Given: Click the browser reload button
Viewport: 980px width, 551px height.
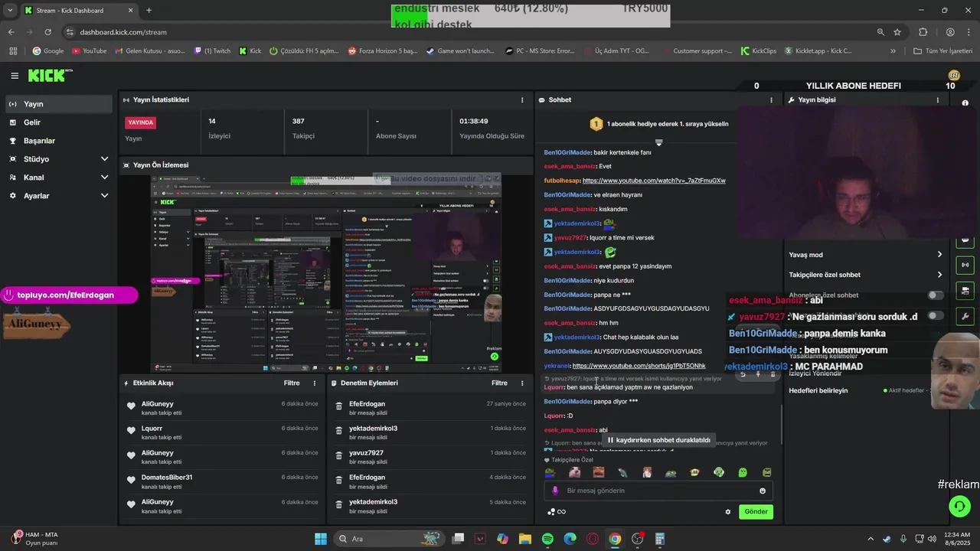Looking at the screenshot, I should [x=47, y=32].
